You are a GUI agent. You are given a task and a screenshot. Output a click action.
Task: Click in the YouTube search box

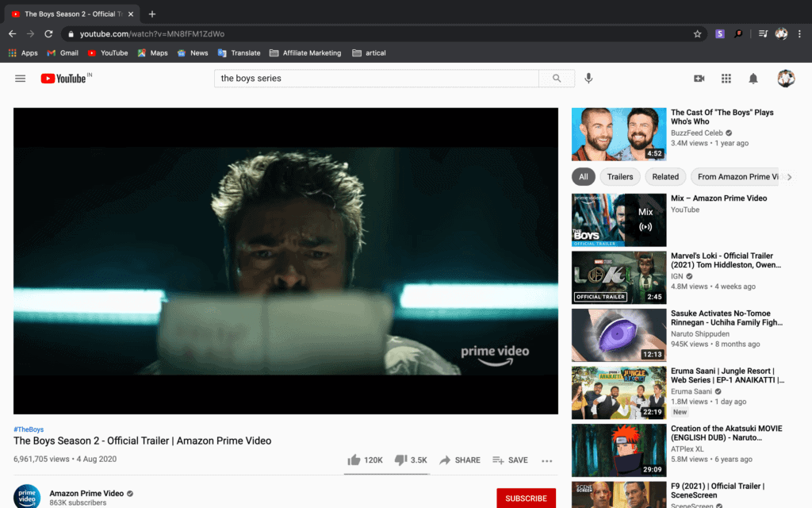click(x=377, y=79)
